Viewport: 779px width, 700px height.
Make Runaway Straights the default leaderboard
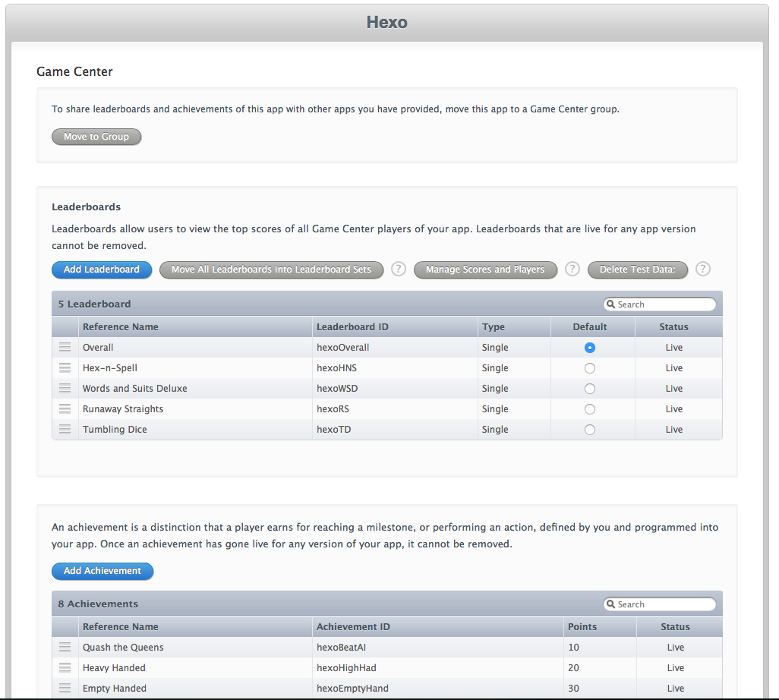click(x=590, y=408)
